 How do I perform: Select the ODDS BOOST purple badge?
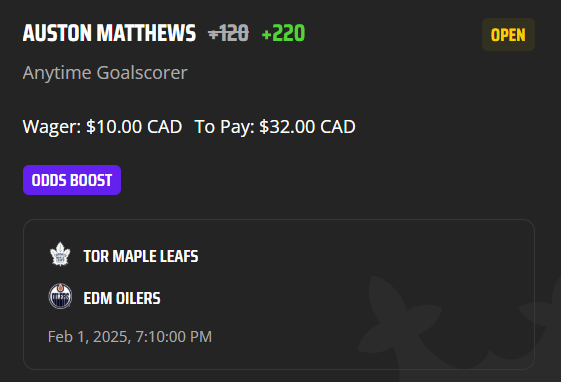72,180
